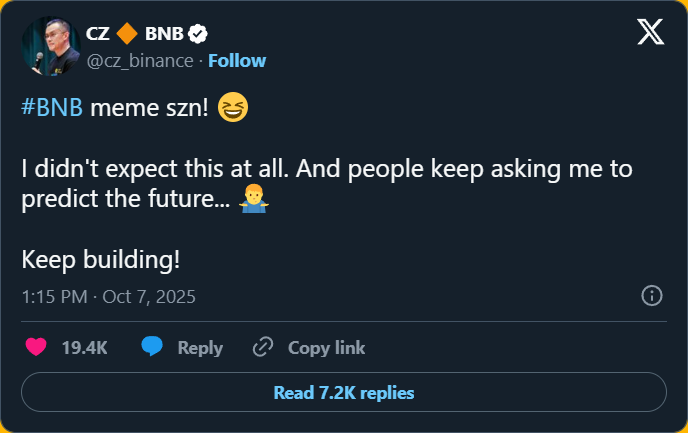Click the blue reply speech bubble icon

[152, 348]
